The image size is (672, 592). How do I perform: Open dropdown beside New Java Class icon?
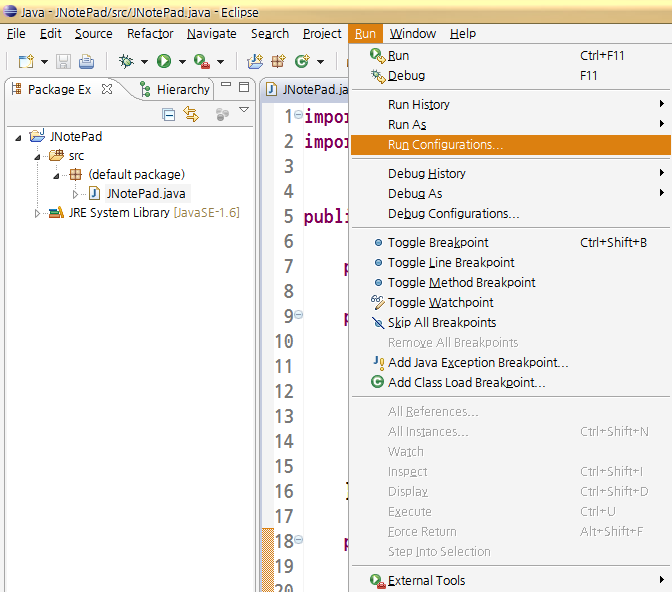[320, 62]
